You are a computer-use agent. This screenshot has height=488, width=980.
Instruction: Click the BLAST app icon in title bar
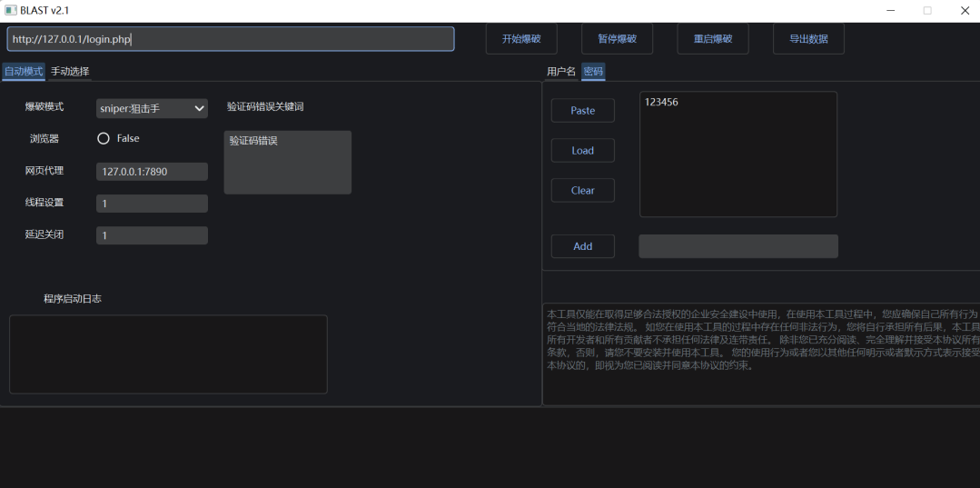[x=11, y=10]
